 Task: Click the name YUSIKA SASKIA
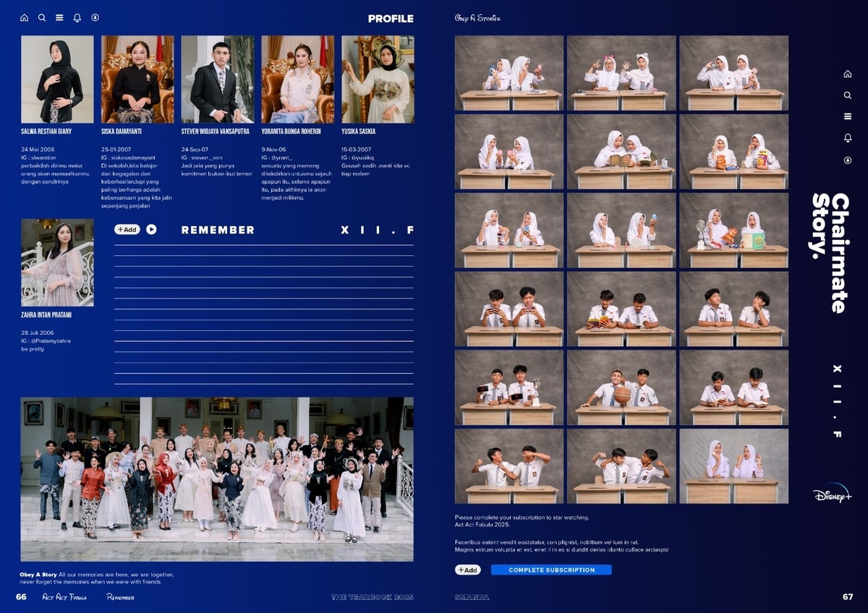point(359,132)
